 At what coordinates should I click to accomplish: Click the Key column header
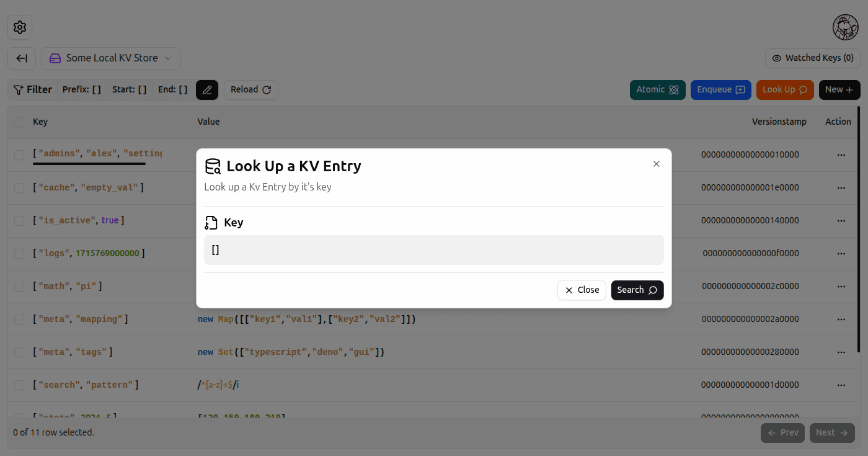click(40, 122)
